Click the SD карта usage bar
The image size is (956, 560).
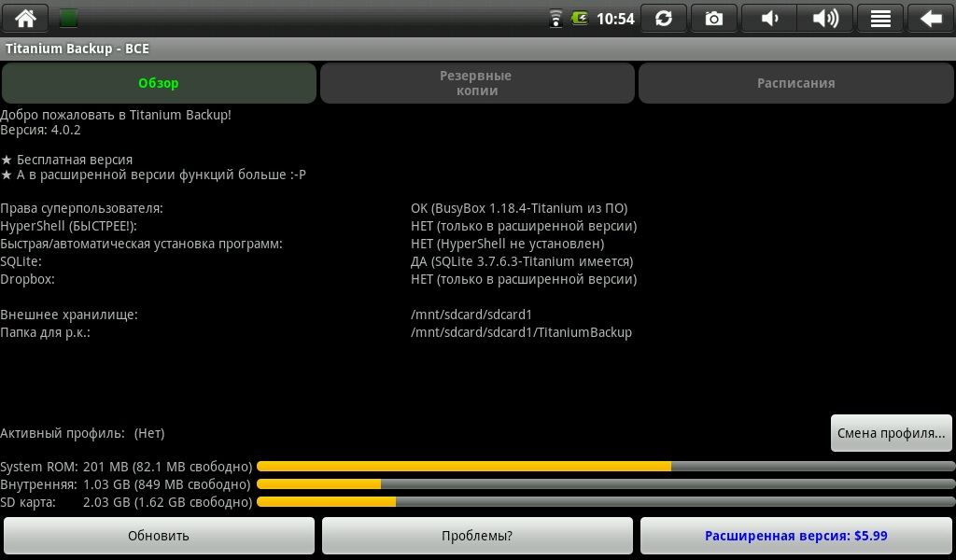(605, 502)
